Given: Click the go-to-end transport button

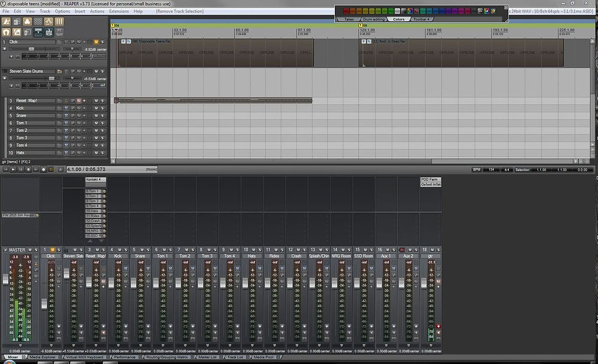Looking at the screenshot, I should click(36, 169).
